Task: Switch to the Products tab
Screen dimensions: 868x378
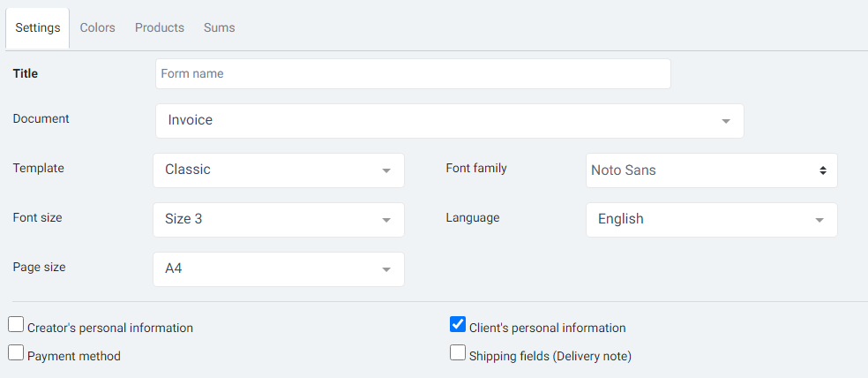Action: point(160,27)
